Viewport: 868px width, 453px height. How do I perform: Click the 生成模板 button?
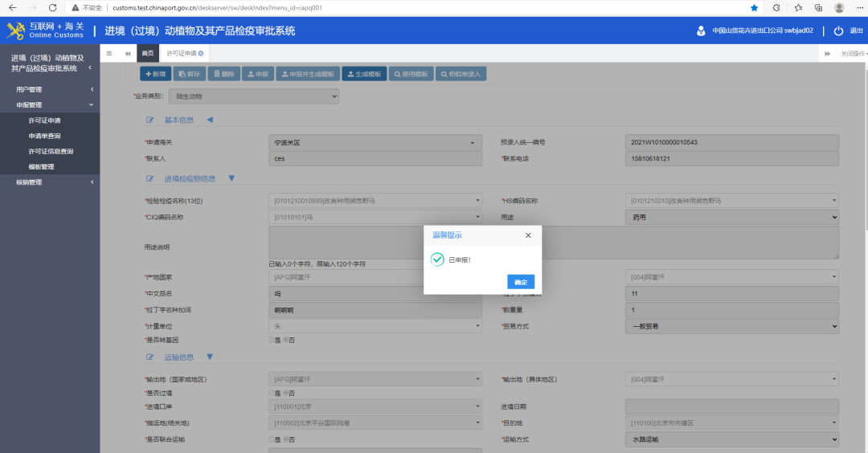364,74
